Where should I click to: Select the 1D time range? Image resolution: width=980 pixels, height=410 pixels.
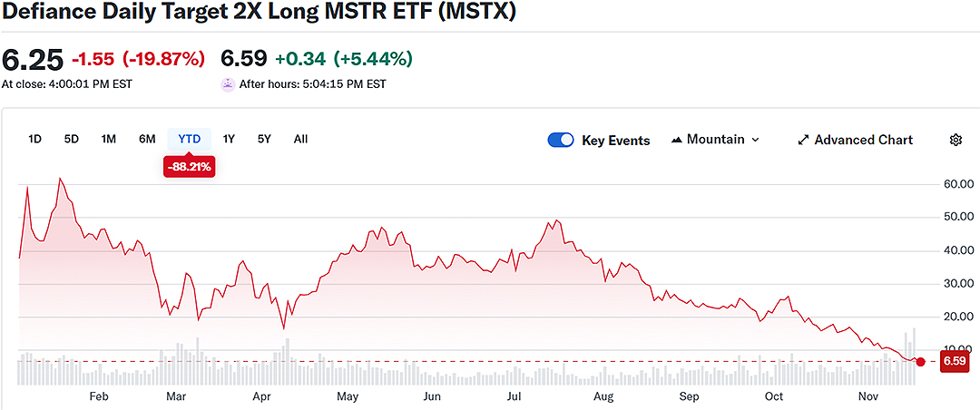[35, 140]
